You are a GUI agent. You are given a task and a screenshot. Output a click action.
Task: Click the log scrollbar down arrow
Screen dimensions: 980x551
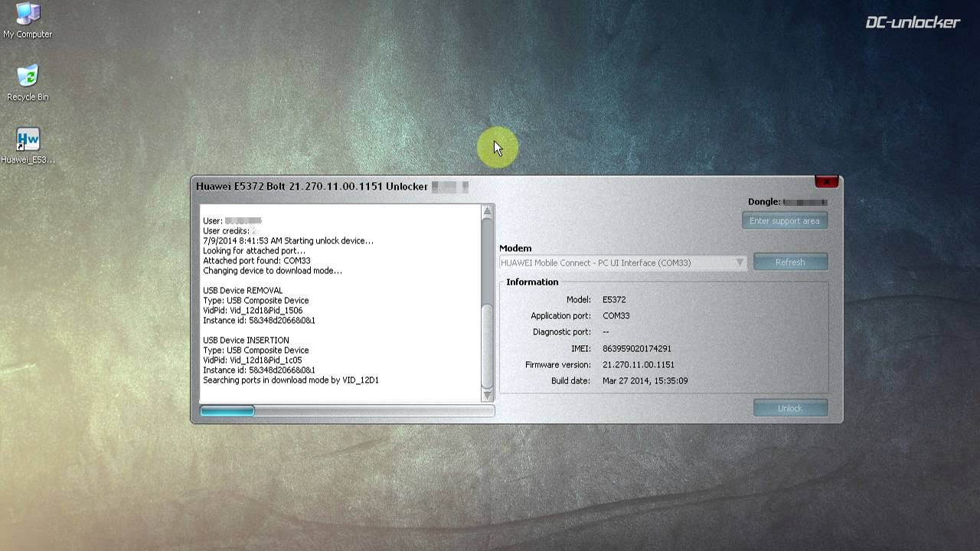pos(487,395)
